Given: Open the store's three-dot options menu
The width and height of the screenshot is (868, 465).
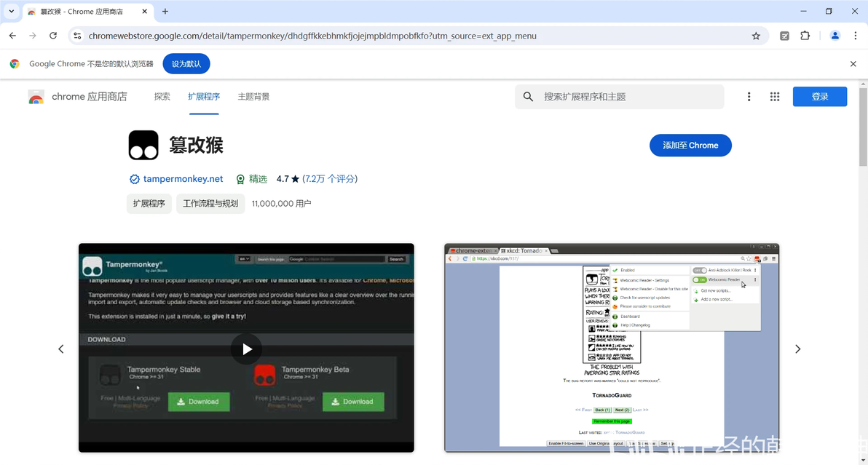Looking at the screenshot, I should (x=749, y=97).
